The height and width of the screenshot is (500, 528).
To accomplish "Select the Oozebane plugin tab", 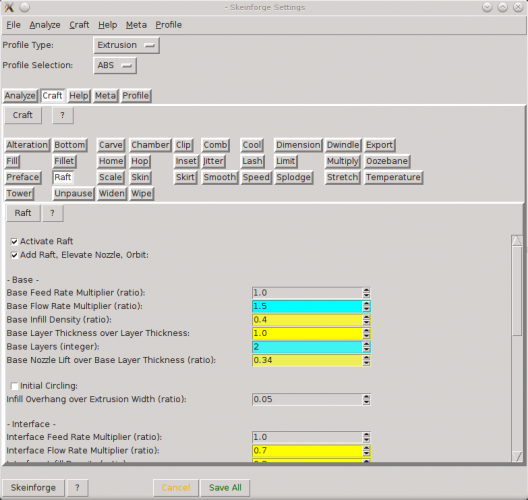I will click(387, 161).
